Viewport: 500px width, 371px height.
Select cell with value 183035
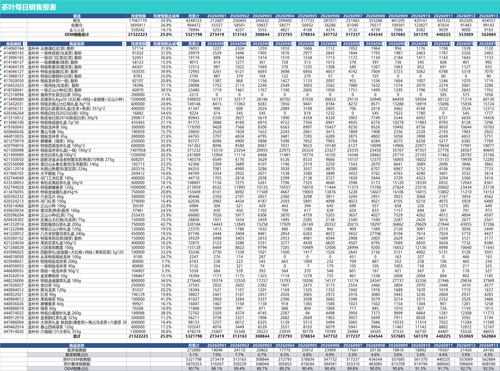point(138,71)
